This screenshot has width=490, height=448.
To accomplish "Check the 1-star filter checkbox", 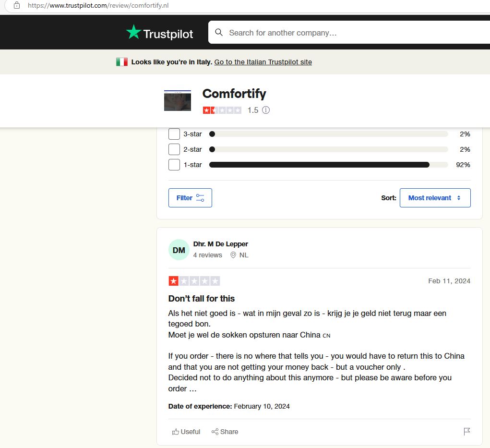I will [174, 165].
